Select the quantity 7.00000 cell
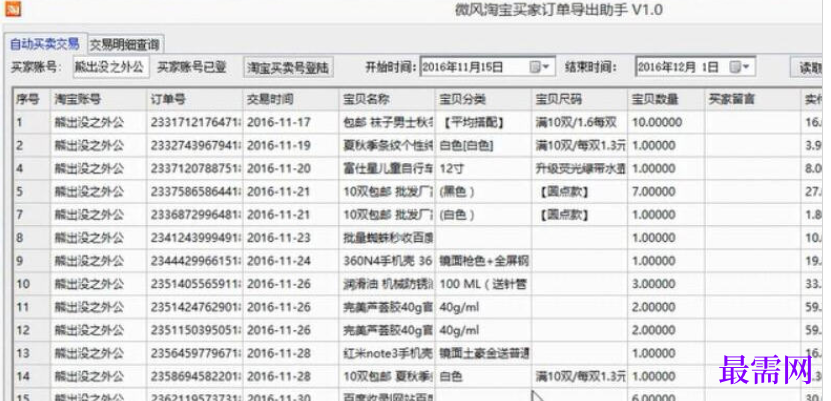The image size is (831, 401). pyautogui.click(x=666, y=192)
